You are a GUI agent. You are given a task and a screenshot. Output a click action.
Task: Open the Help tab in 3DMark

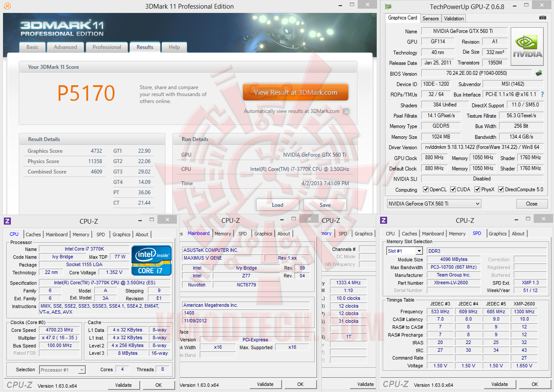click(x=174, y=47)
